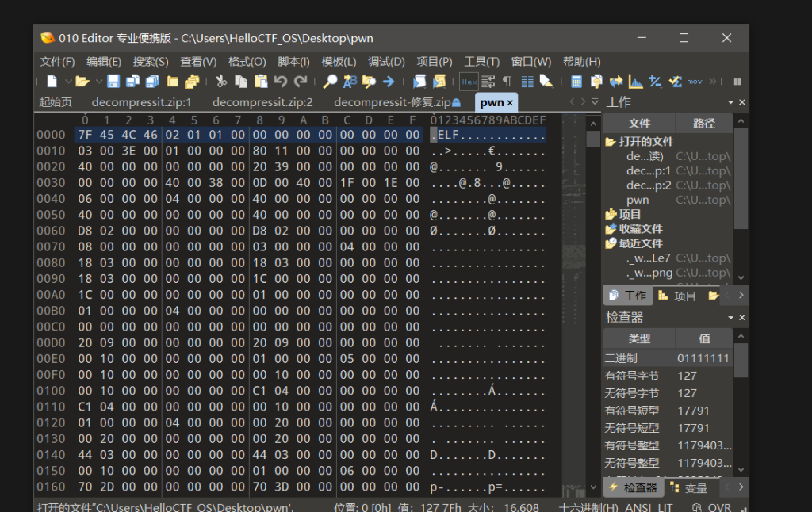The height and width of the screenshot is (512, 812).
Task: Click the 类型 column header in inspector
Action: pyautogui.click(x=639, y=338)
